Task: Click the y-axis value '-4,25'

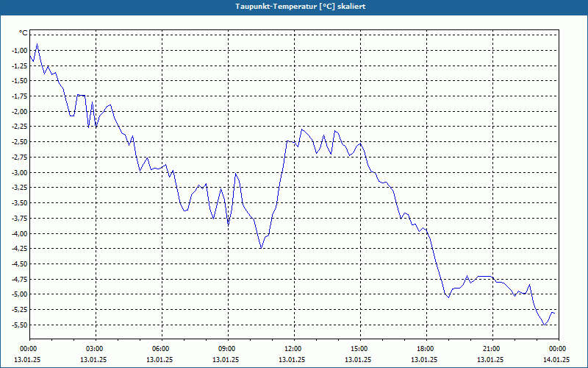Action: [x=20, y=249]
